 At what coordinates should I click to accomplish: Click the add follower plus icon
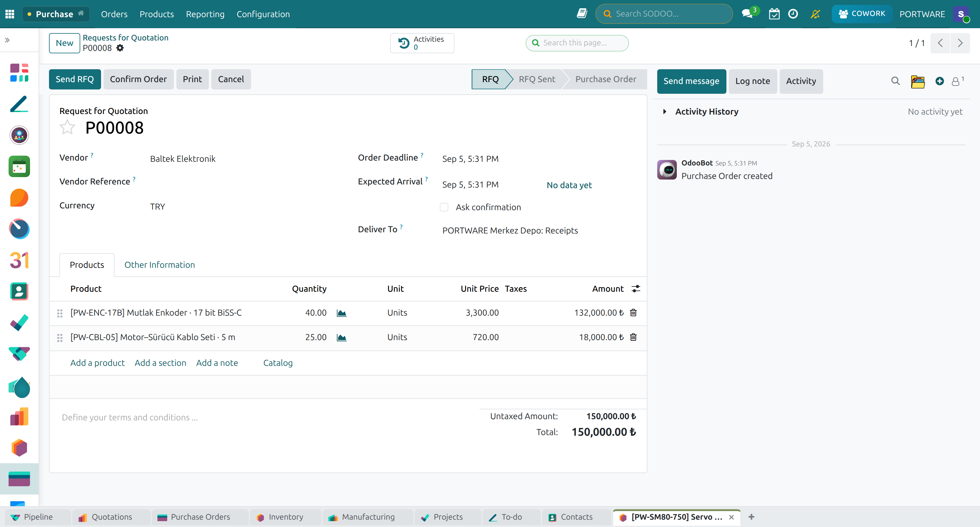[x=939, y=81]
